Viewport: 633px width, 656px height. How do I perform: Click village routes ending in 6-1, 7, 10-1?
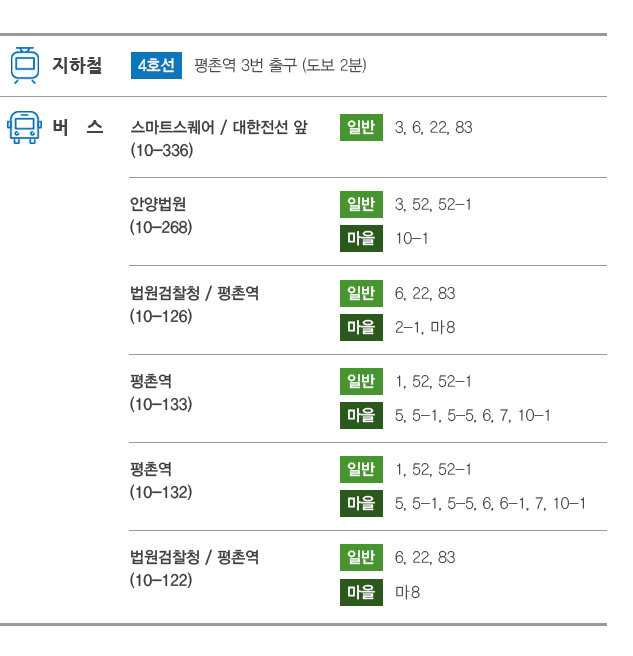pyautogui.click(x=490, y=503)
